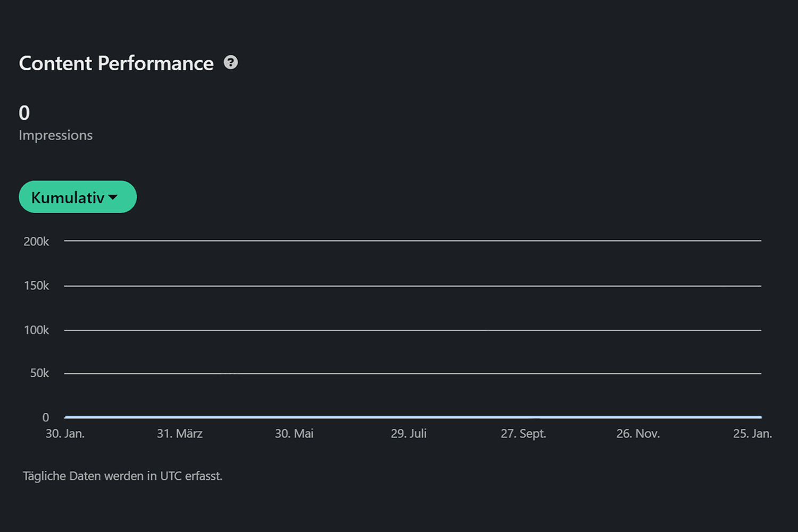Viewport: 798px width, 532px height.
Task: Click the Impressions metric label
Action: click(55, 135)
